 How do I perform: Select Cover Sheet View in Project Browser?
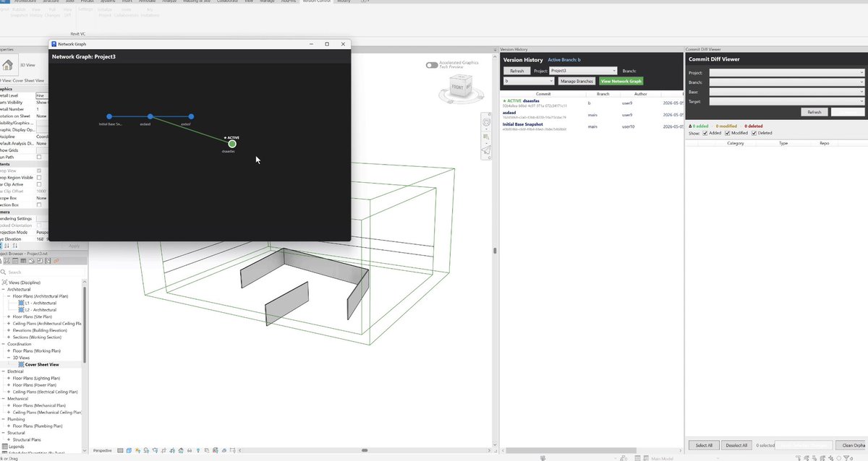point(42,364)
